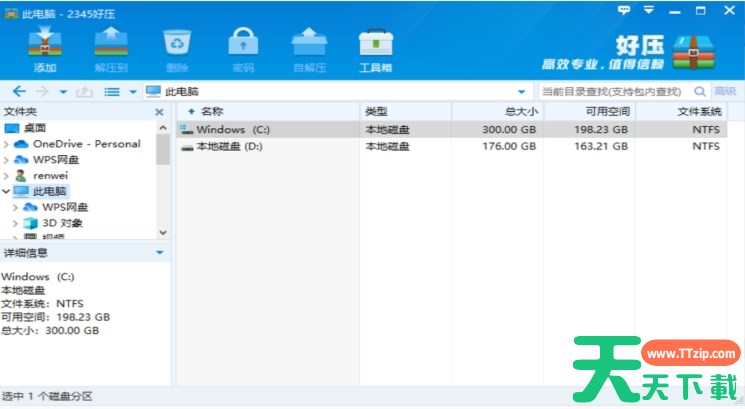The image size is (745, 409).
Task: Click the 密码 (Password) lock icon
Action: pos(243,47)
